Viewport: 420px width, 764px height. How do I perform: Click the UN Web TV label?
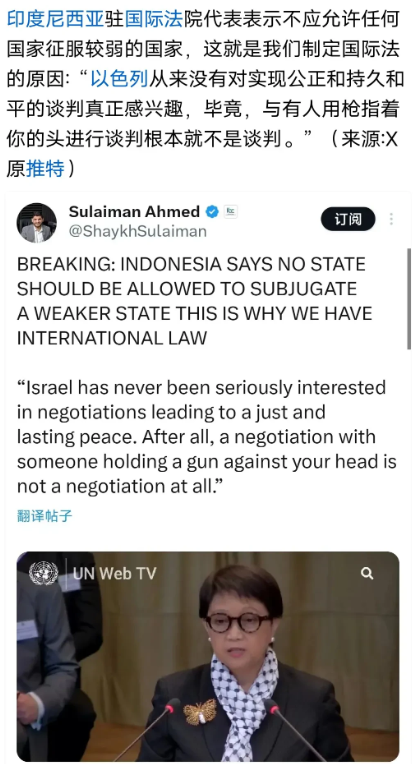pos(115,573)
